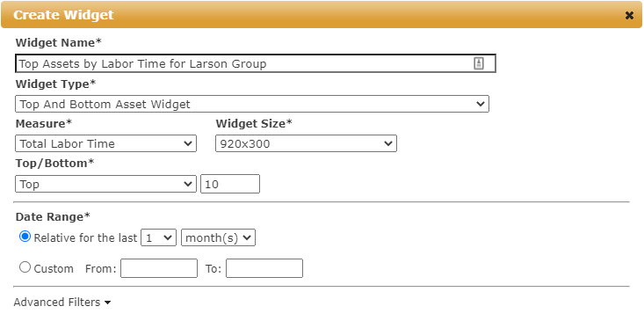Expand the Advanced Filters section
This screenshot has width=644, height=321.
click(62, 303)
